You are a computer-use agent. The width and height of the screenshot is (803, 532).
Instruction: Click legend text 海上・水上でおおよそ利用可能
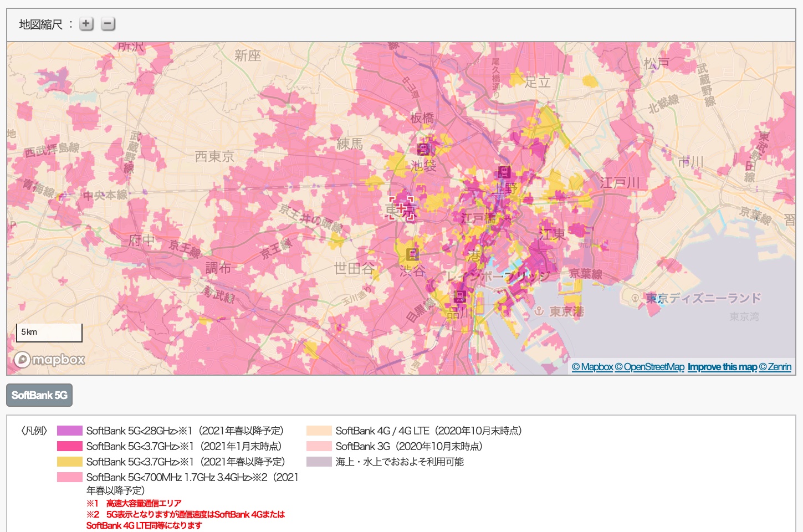click(x=400, y=462)
